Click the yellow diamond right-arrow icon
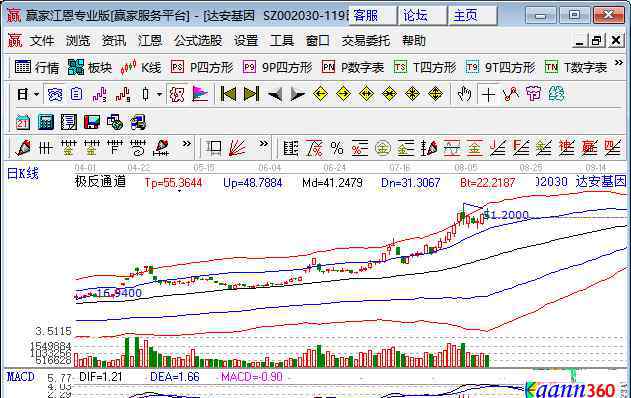 pos(343,94)
